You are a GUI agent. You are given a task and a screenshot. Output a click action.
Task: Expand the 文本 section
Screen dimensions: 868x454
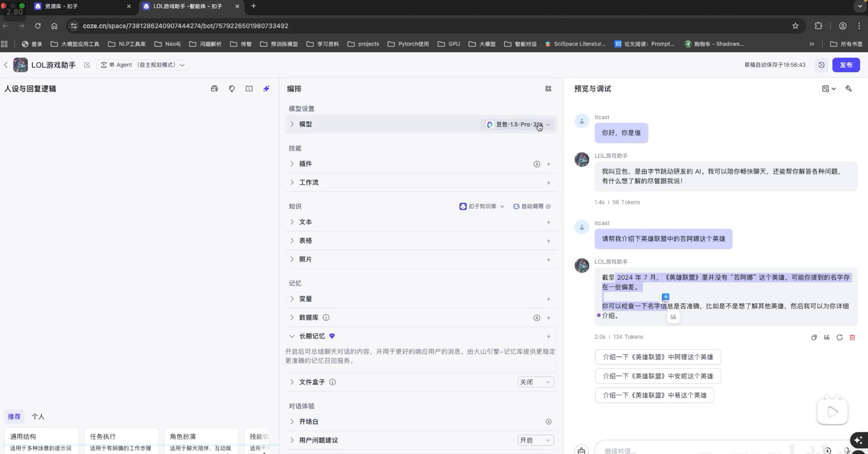(292, 222)
